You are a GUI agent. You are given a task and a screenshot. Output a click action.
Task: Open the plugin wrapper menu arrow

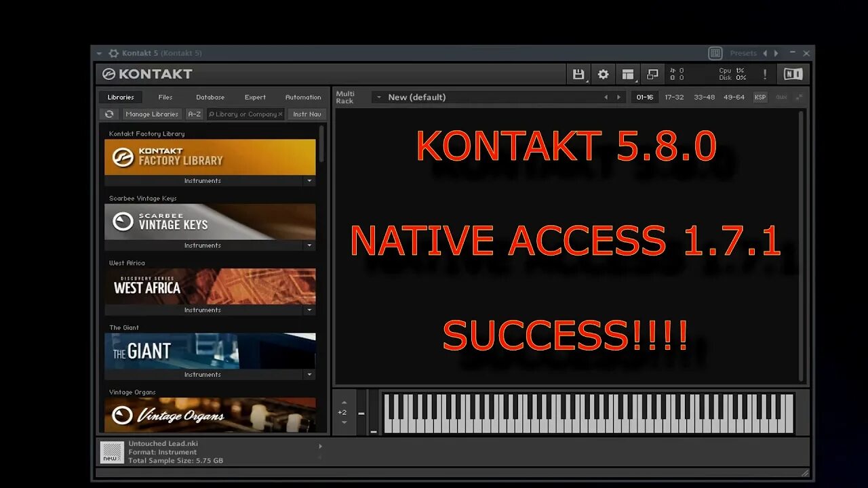(x=99, y=53)
